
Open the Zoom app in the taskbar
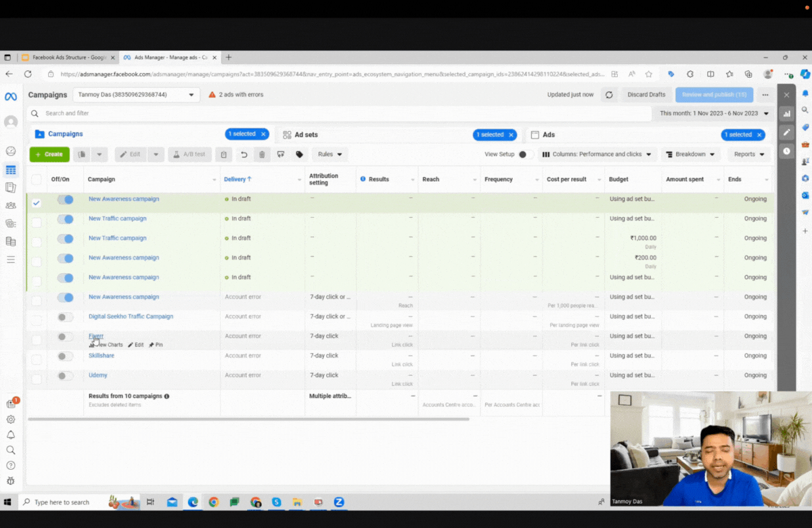[339, 502]
